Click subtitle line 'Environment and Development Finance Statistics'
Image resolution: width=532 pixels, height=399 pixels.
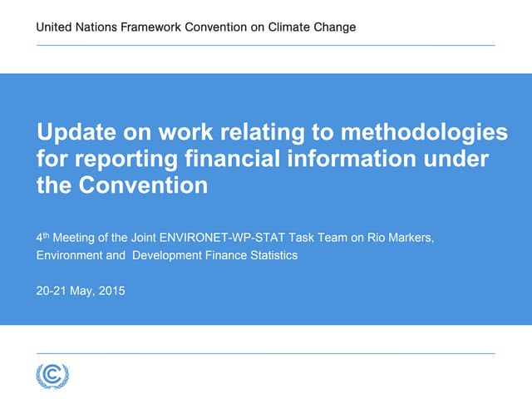click(x=167, y=255)
